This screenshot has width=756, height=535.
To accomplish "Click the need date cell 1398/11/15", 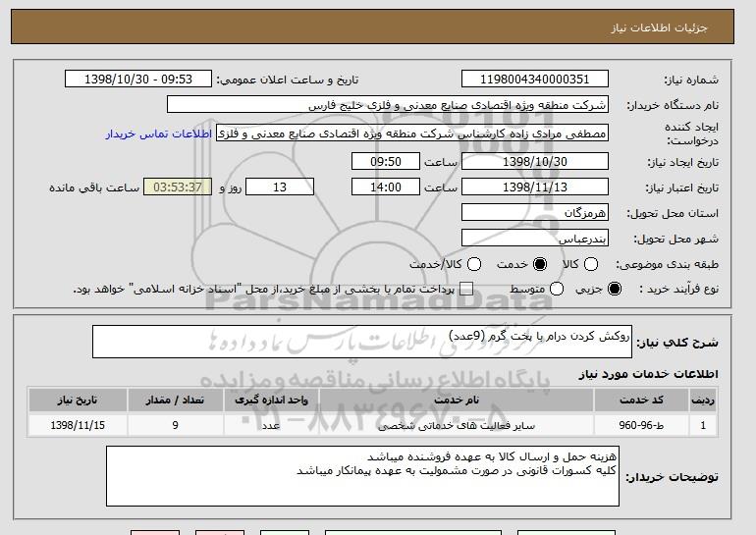I will pos(78,425).
